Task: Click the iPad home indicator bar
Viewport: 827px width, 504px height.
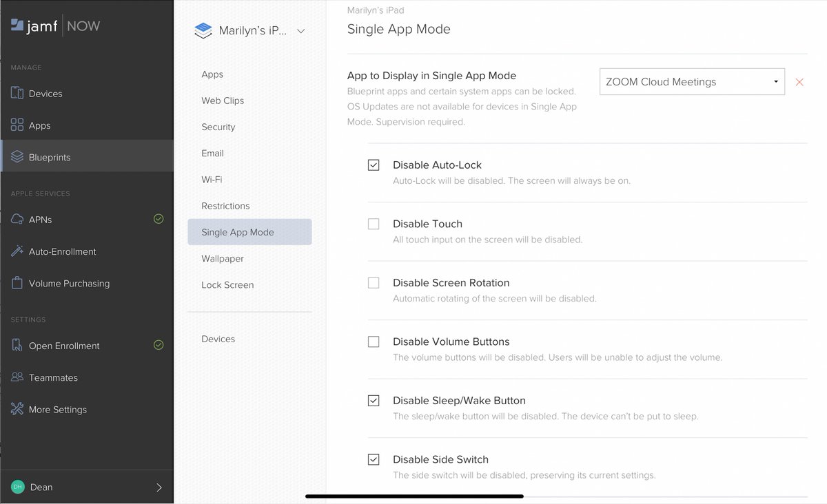Action: (414, 496)
